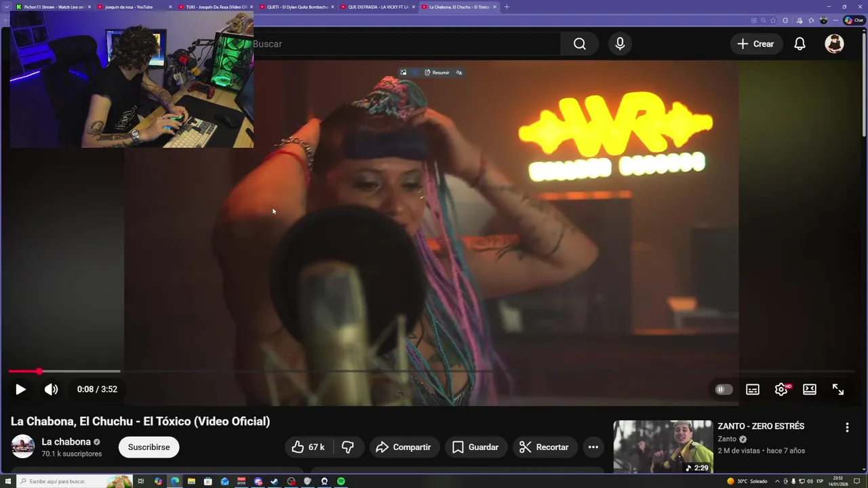
Task: Open the Crear menu
Action: pyautogui.click(x=755, y=43)
